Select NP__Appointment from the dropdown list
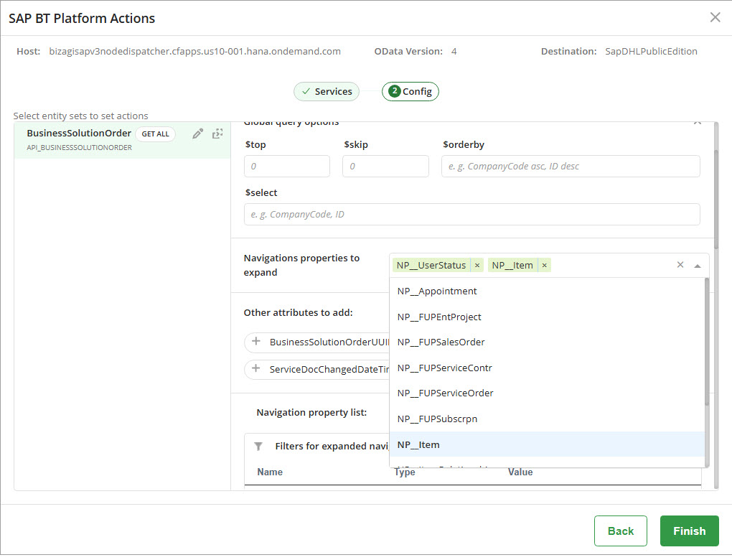 point(547,291)
